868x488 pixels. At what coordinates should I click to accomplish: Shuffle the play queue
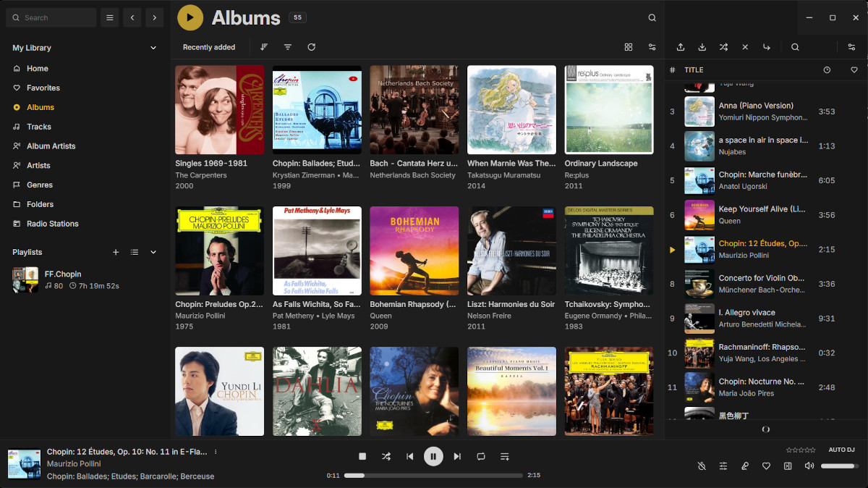tap(723, 47)
